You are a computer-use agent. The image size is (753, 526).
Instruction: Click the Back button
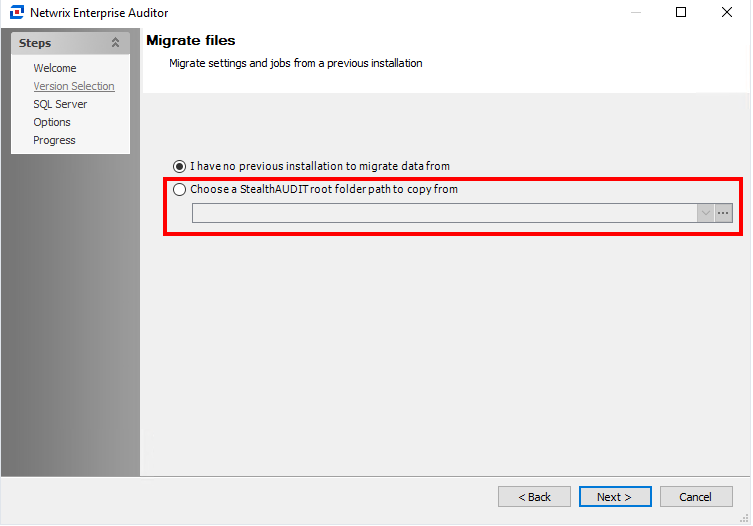534,497
